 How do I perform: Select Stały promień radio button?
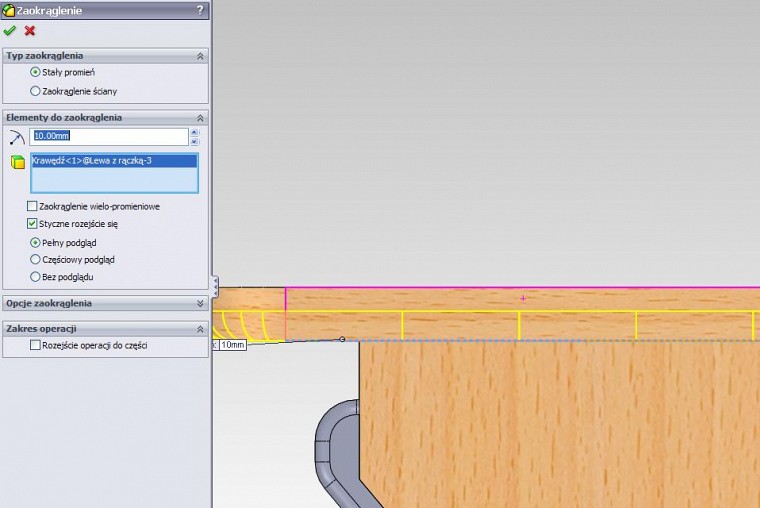pyautogui.click(x=35, y=72)
